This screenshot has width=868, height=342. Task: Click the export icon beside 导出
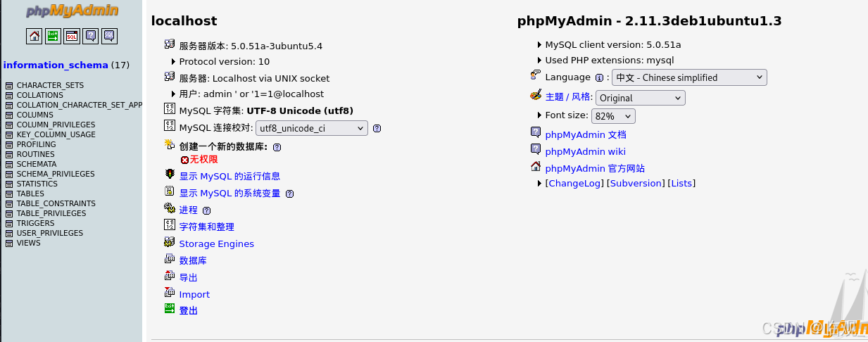click(169, 275)
